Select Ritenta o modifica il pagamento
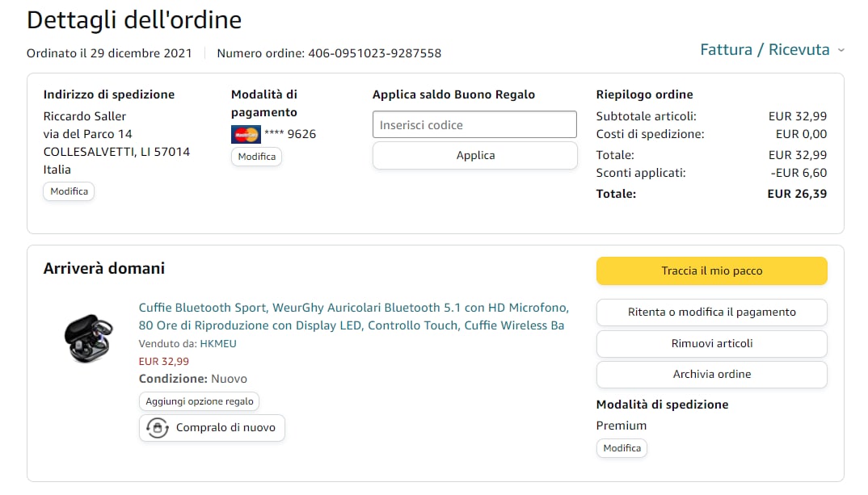868x495 pixels. tap(711, 313)
